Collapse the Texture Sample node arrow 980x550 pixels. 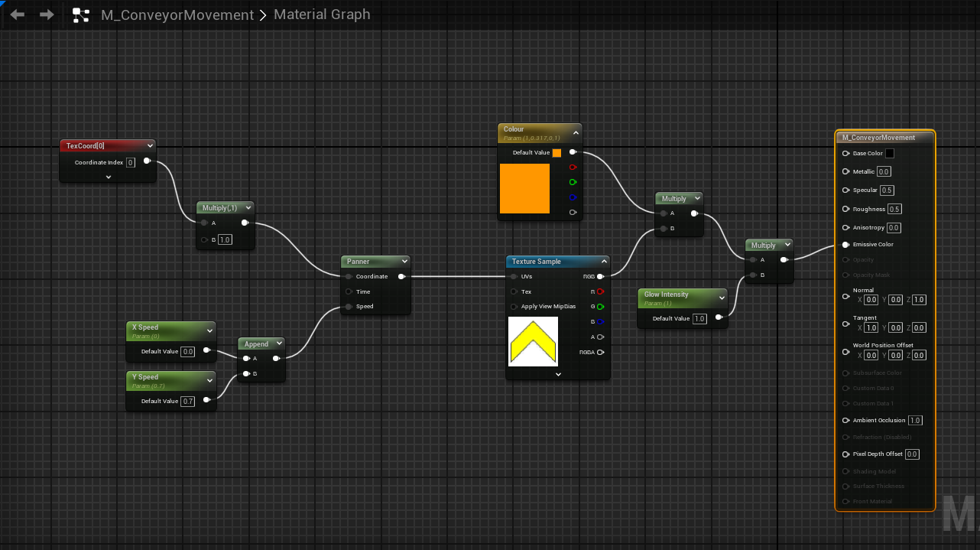pyautogui.click(x=602, y=262)
